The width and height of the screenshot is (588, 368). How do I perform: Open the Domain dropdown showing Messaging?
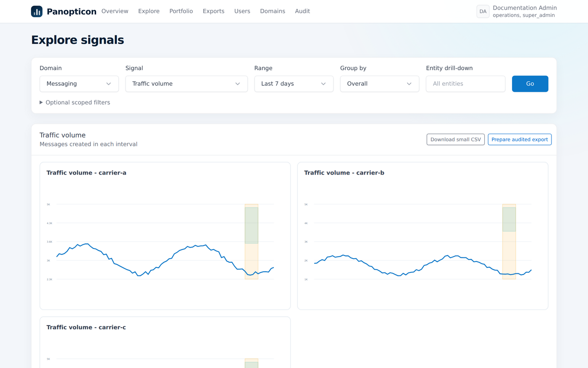pyautogui.click(x=79, y=84)
